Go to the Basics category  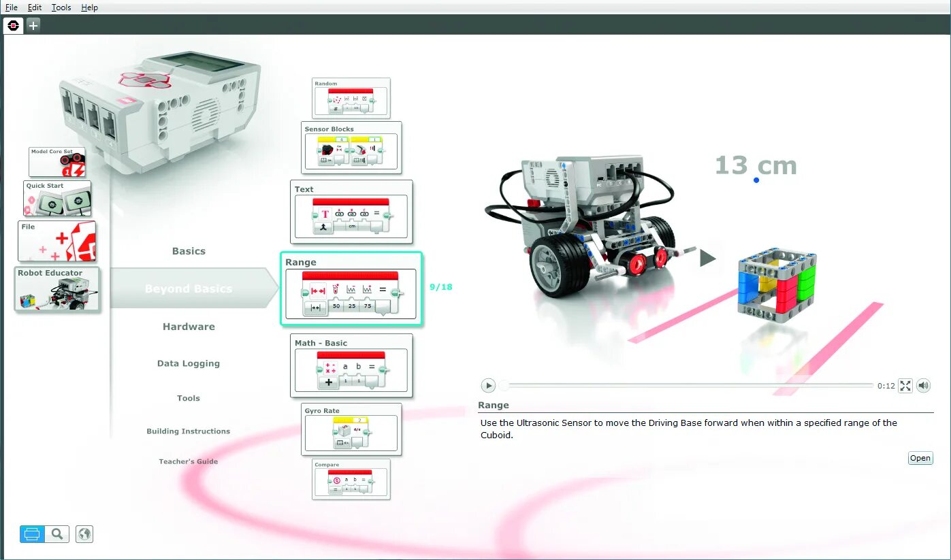pyautogui.click(x=189, y=251)
